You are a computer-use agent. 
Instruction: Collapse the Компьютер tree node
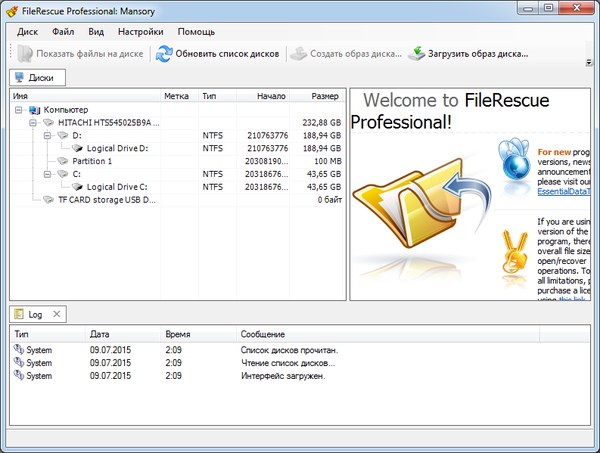21,109
